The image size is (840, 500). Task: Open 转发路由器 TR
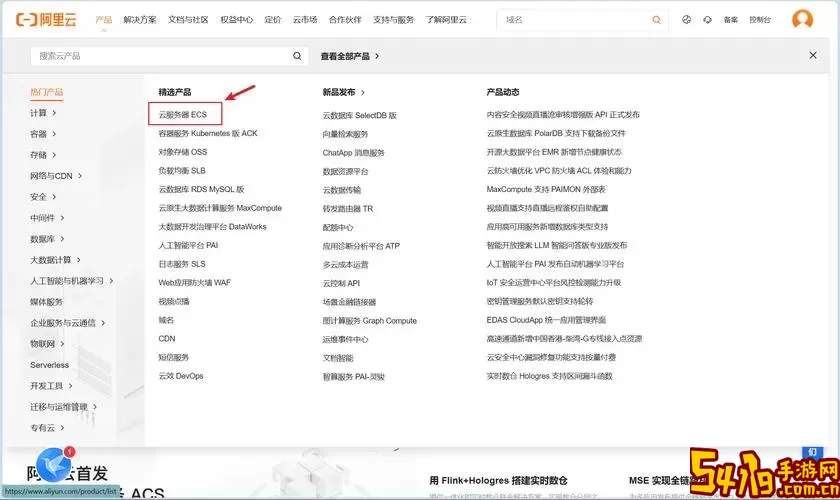tap(348, 208)
